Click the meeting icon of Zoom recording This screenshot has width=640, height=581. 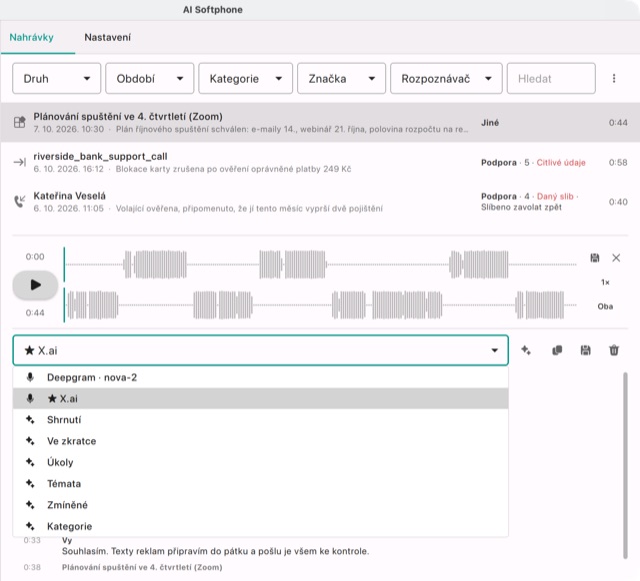[x=20, y=122]
